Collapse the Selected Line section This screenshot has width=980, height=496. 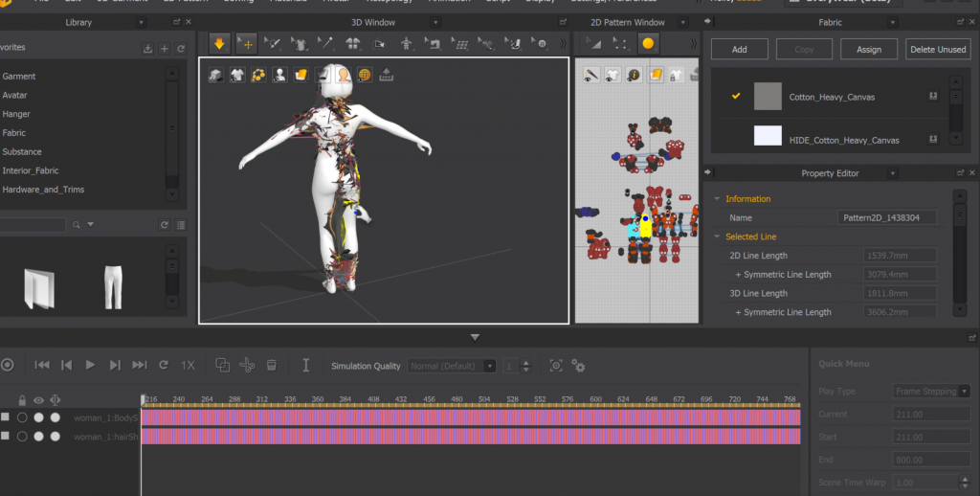pyautogui.click(x=718, y=237)
